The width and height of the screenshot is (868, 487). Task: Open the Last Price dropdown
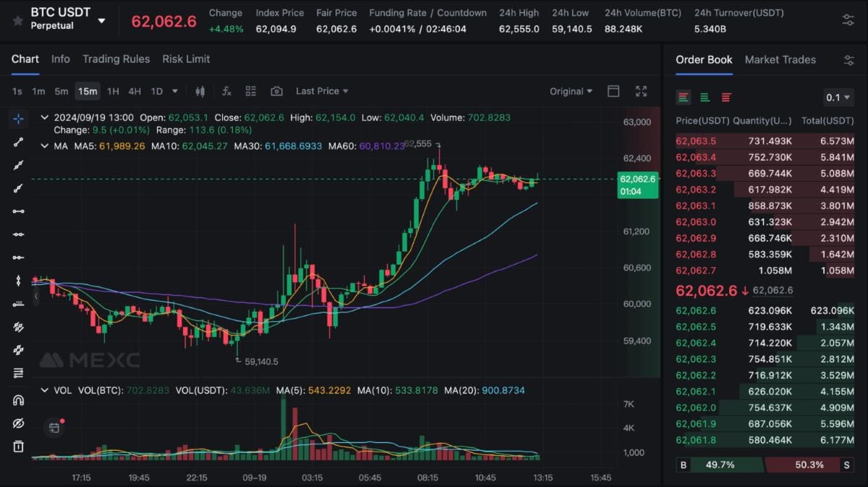pyautogui.click(x=321, y=90)
